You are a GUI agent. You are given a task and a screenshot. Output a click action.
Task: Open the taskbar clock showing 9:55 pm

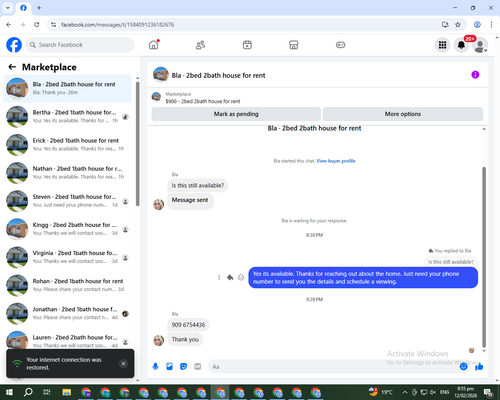click(x=465, y=392)
